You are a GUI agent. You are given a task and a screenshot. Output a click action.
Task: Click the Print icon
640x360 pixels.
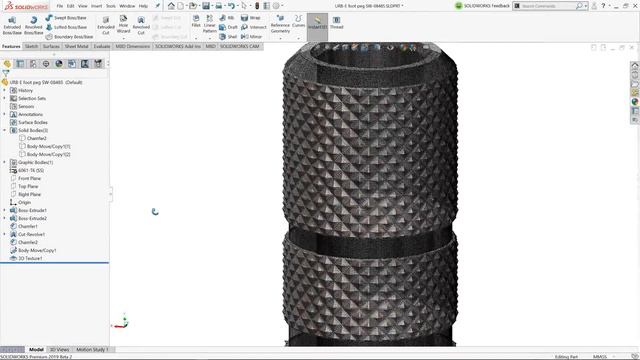tap(219, 6)
